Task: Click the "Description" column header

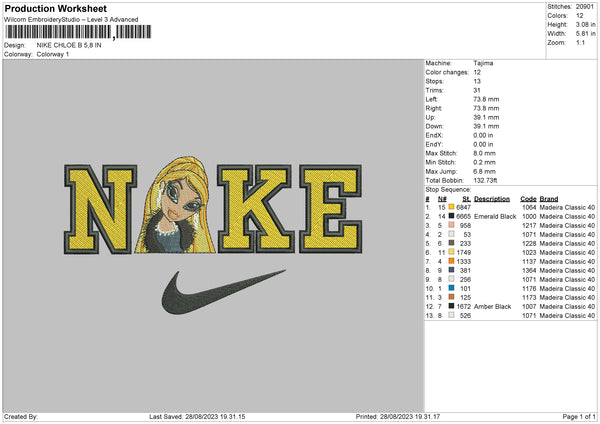Action: (492, 199)
